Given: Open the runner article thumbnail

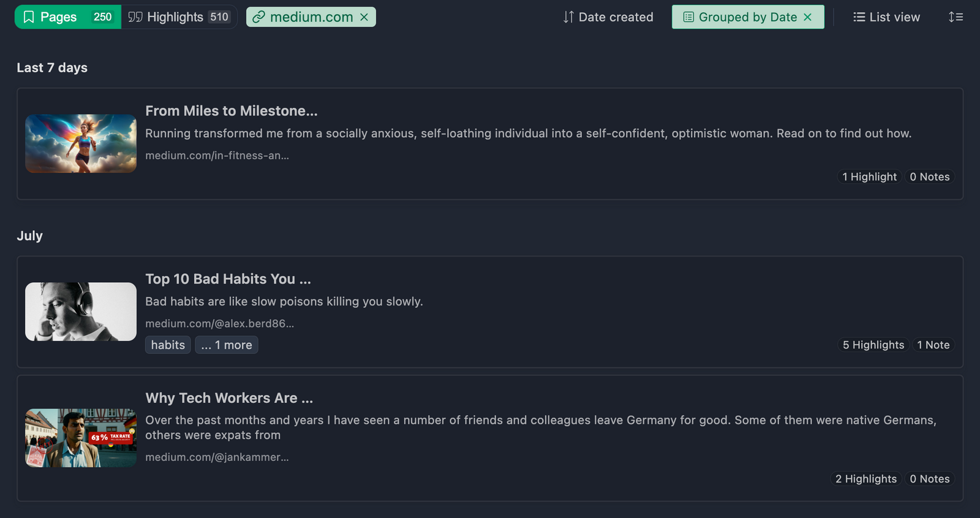Looking at the screenshot, I should [81, 143].
